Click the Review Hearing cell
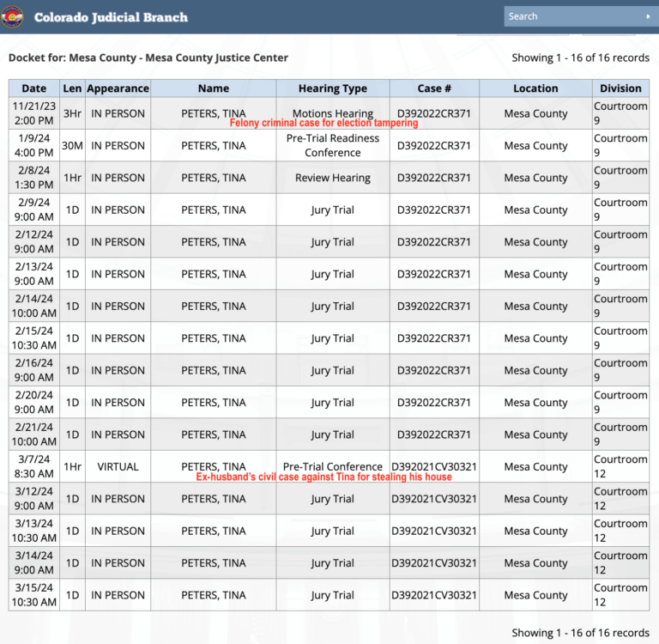Screen dimensions: 659x644 (333, 178)
